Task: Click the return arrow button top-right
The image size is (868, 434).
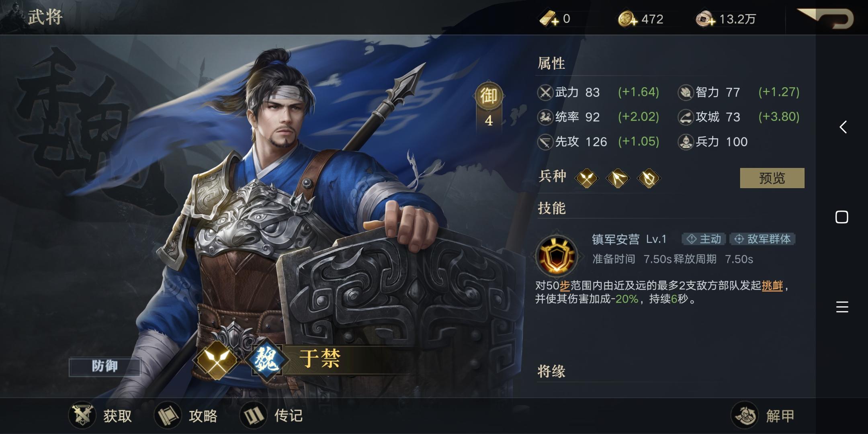Action: pos(825,18)
